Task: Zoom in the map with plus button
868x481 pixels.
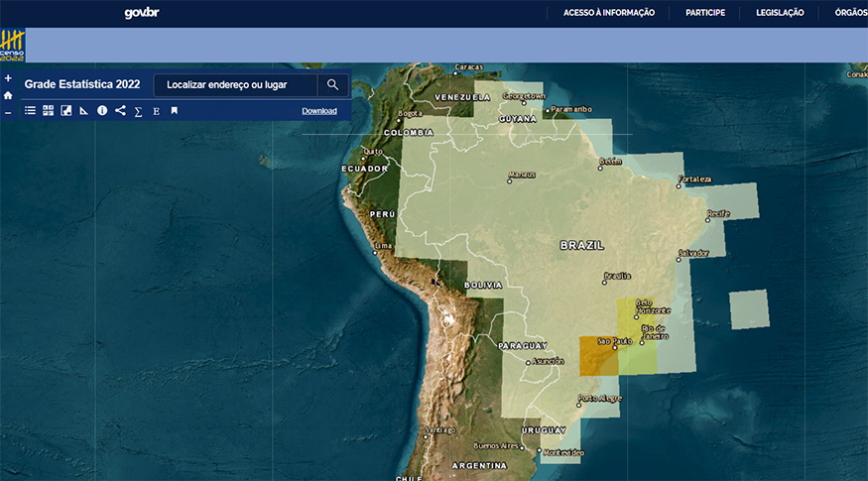Action: point(8,78)
